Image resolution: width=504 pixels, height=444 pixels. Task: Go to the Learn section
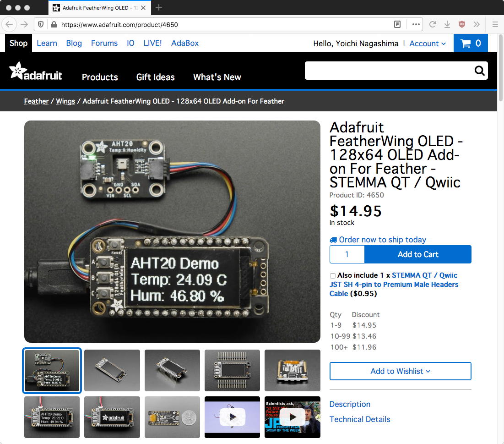coord(47,43)
